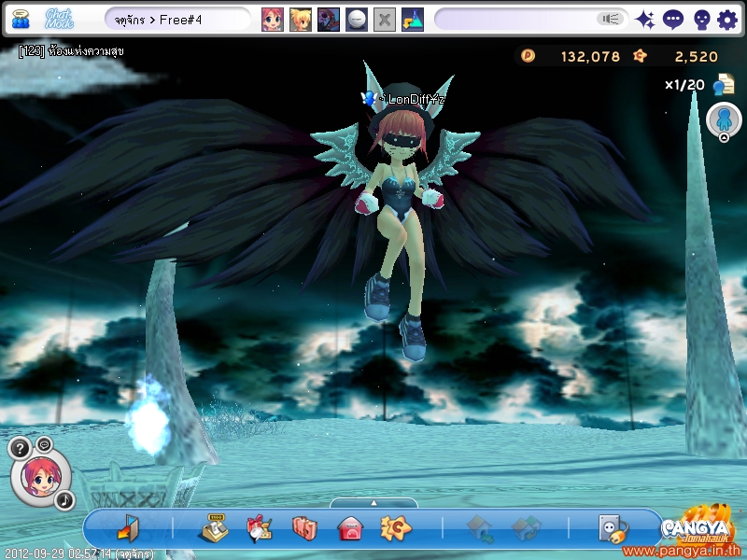The height and width of the screenshot is (560, 747).
Task: Open the room player list document icon
Action: [724, 84]
